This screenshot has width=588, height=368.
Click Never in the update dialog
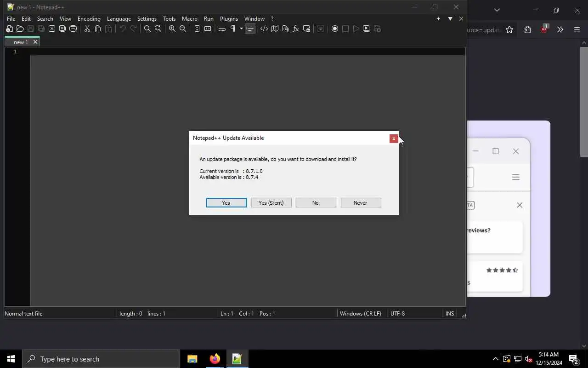pyautogui.click(x=361, y=203)
